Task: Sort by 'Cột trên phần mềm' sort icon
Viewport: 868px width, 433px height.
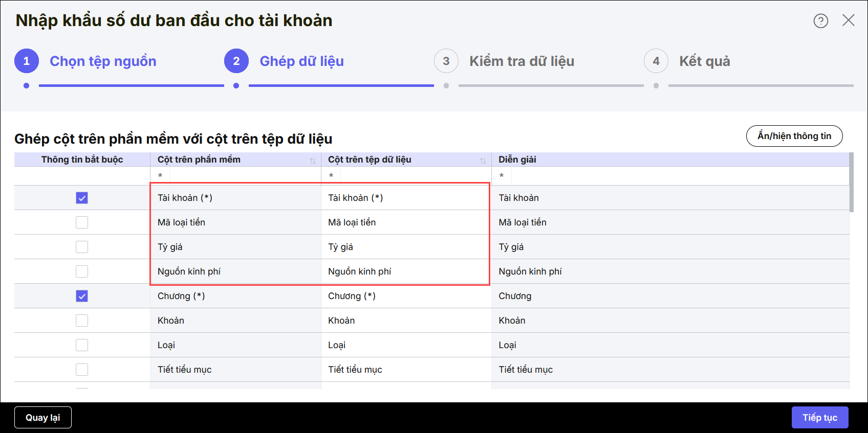Action: (313, 161)
